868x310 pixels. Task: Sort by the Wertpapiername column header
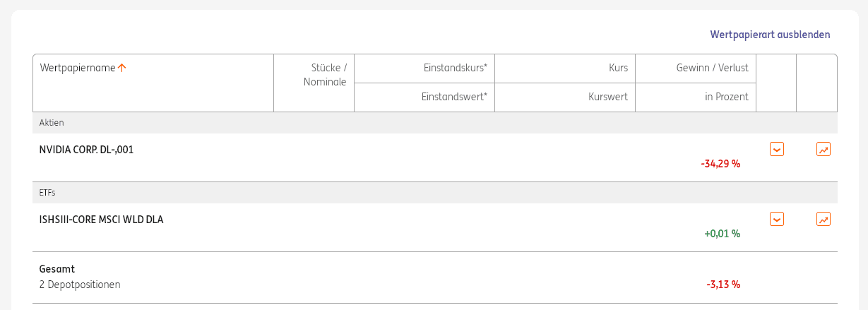click(x=78, y=68)
